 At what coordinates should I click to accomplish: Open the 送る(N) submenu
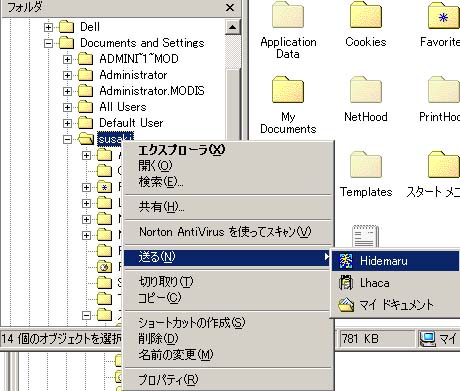coord(228,257)
